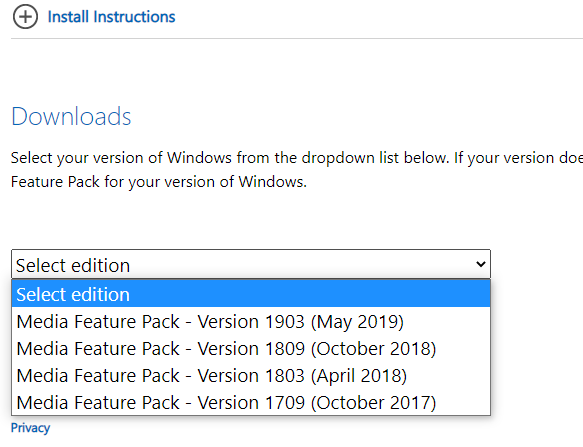This screenshot has width=583, height=447.
Task: Click the April 2018 date in list
Action: tap(359, 376)
